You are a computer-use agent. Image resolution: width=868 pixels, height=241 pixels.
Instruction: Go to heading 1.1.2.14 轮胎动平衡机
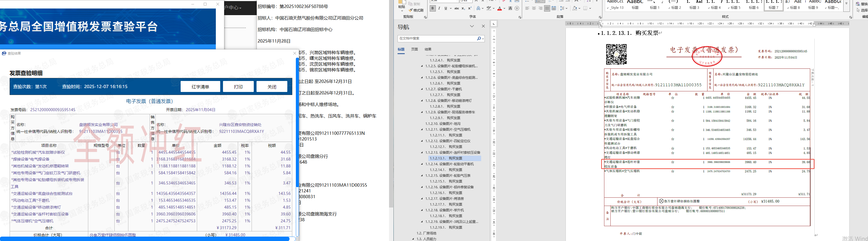pos(450,164)
